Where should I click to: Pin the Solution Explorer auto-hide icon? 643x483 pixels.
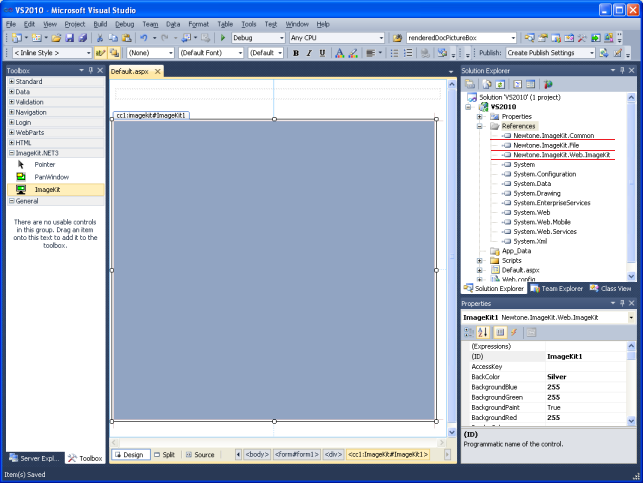click(622, 70)
